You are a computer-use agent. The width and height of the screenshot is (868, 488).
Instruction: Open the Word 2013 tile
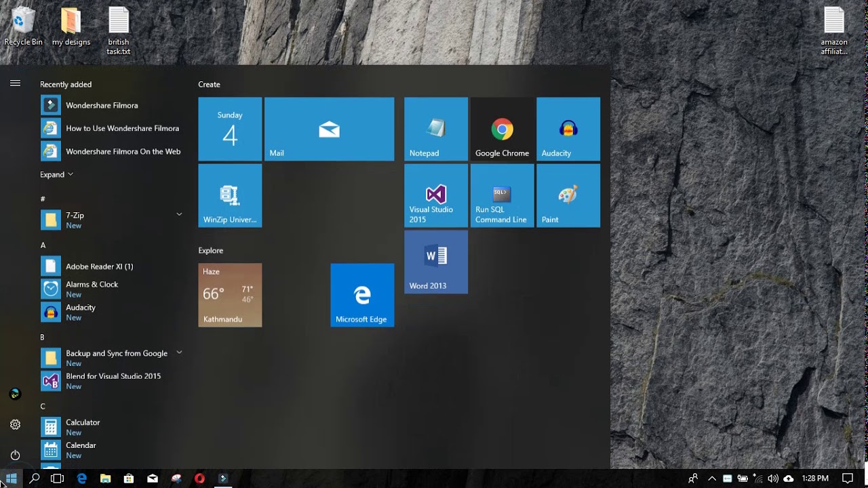coord(436,262)
